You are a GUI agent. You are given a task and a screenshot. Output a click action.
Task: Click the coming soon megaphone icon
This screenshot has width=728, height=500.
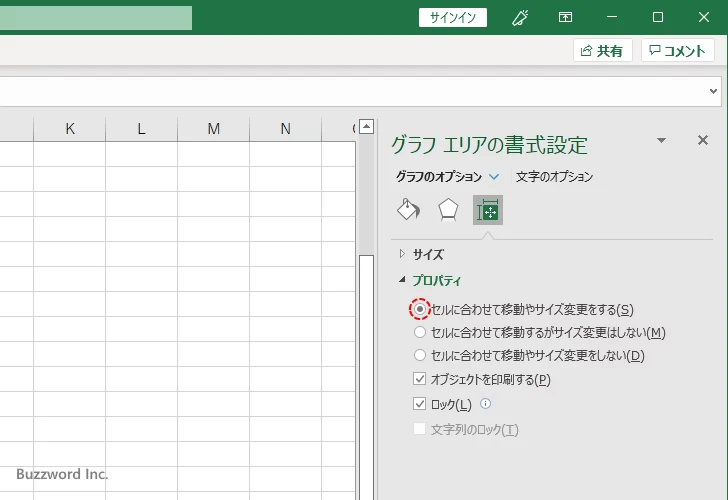(520, 18)
